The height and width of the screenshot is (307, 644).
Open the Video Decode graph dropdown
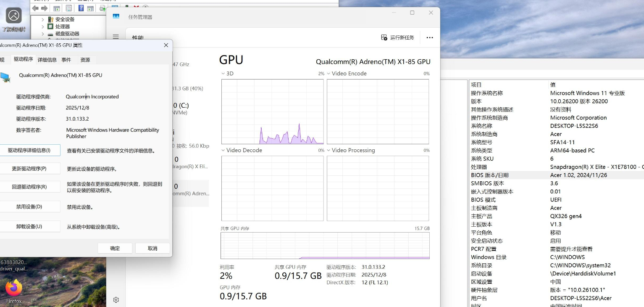223,150
